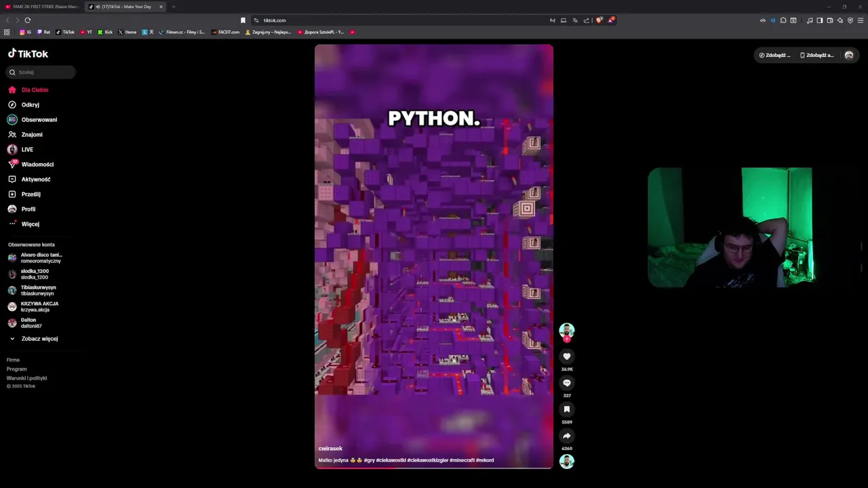
Task: Open Leo AI sparkle icon
Action: 840,20
